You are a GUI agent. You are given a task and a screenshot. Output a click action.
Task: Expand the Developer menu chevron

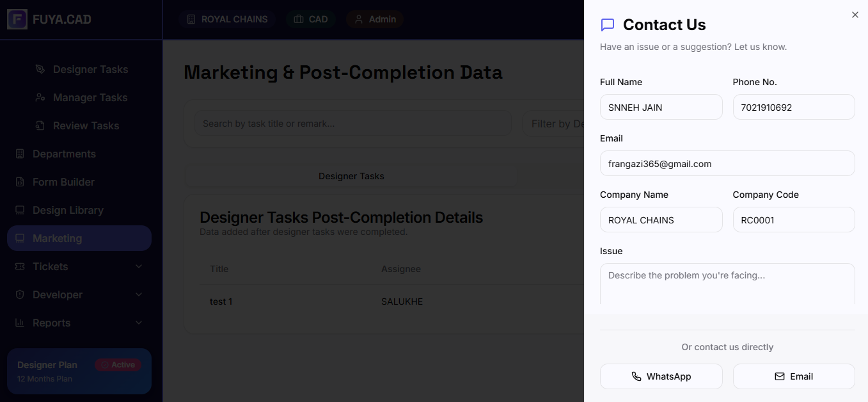(139, 294)
